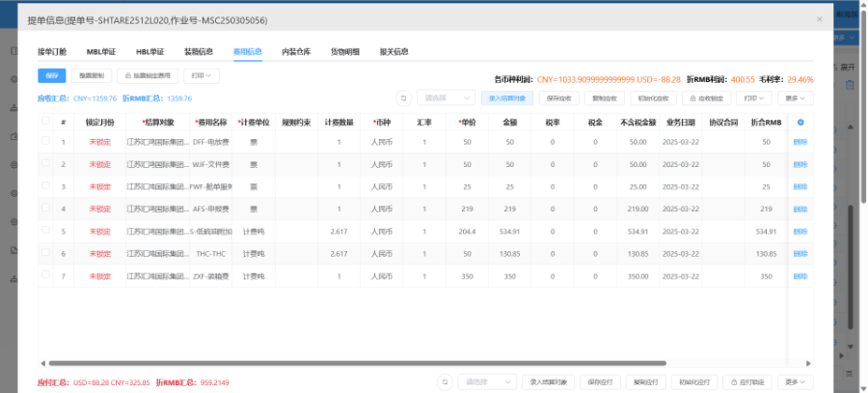Check the box for row 5 with amount 534.91
This screenshot has width=868, height=393.
pyautogui.click(x=45, y=230)
